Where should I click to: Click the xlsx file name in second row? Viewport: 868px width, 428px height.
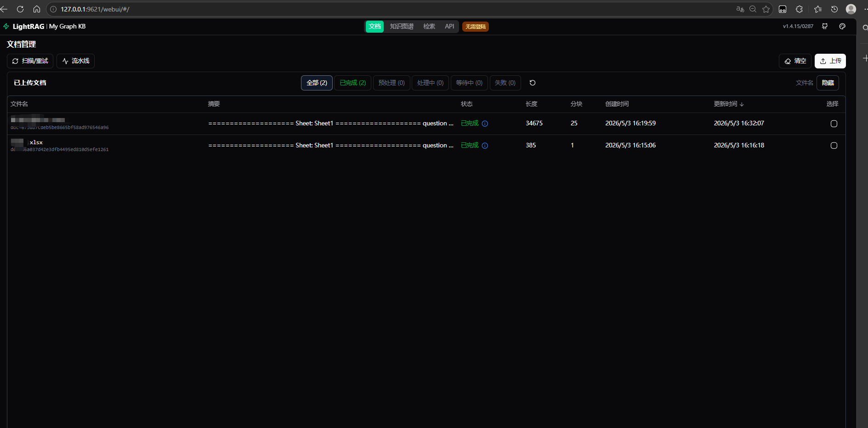click(x=36, y=142)
